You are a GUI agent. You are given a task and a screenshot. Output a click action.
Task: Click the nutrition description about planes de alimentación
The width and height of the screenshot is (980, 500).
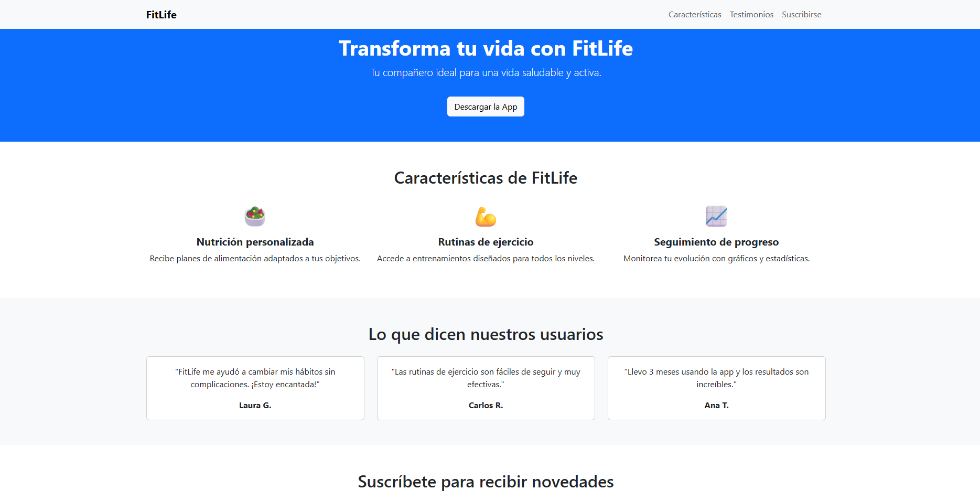click(x=255, y=259)
